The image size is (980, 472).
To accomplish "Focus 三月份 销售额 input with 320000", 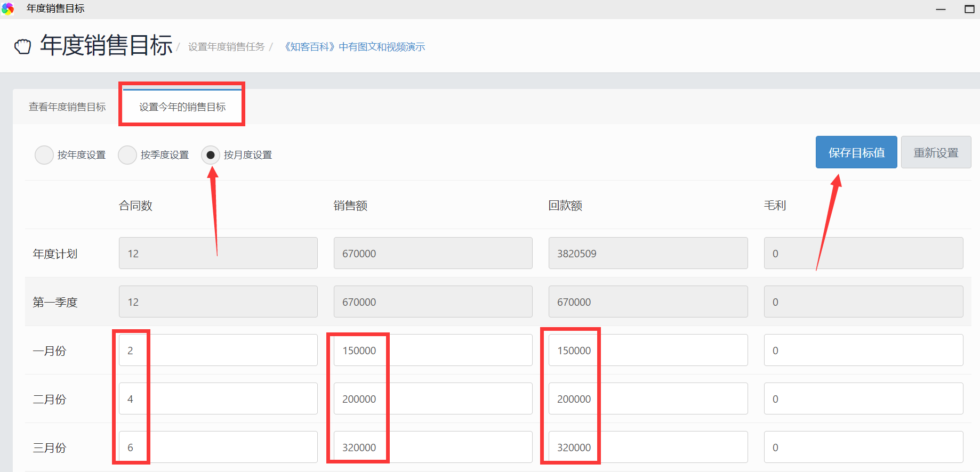I will (x=433, y=447).
